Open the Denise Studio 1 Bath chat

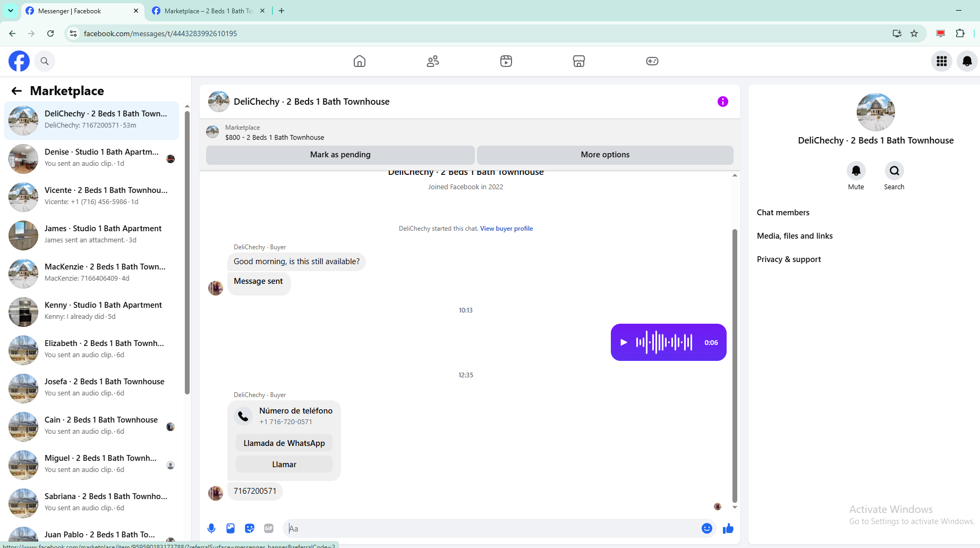(91, 159)
